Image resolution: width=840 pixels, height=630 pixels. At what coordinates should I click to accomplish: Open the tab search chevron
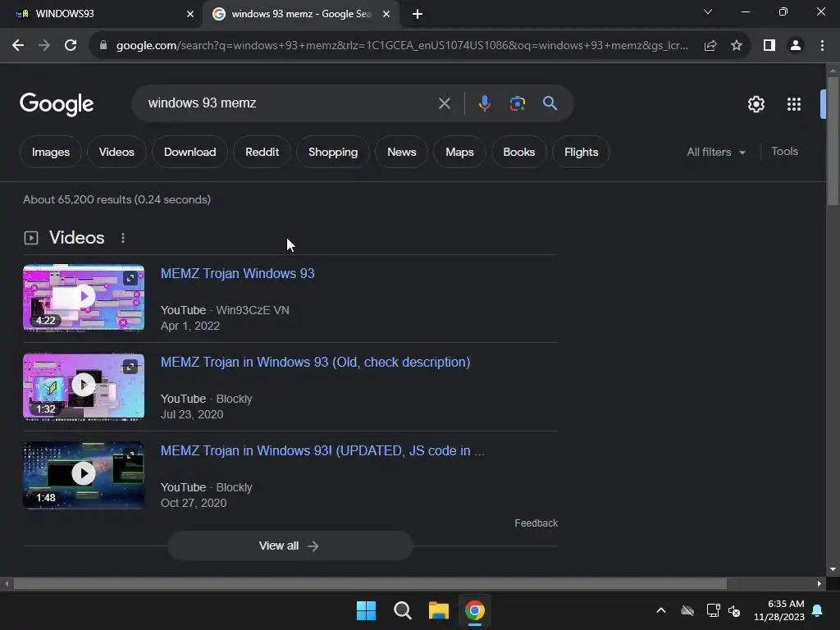(708, 11)
